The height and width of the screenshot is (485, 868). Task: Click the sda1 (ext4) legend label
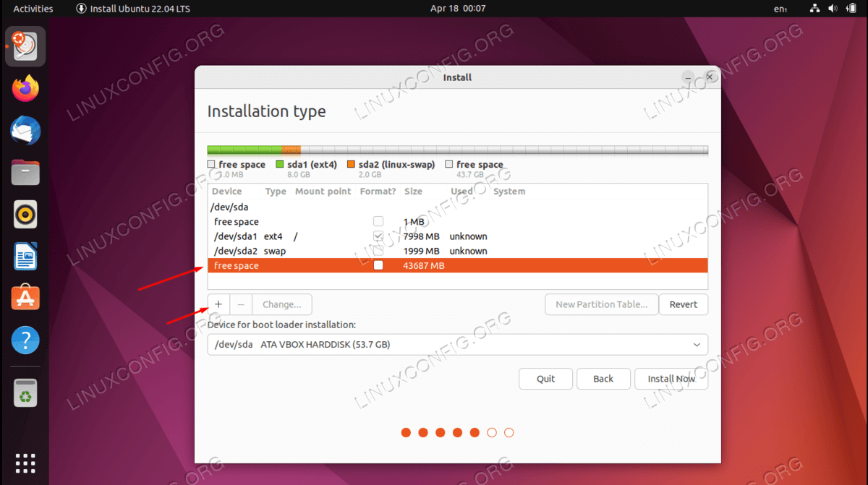(312, 165)
